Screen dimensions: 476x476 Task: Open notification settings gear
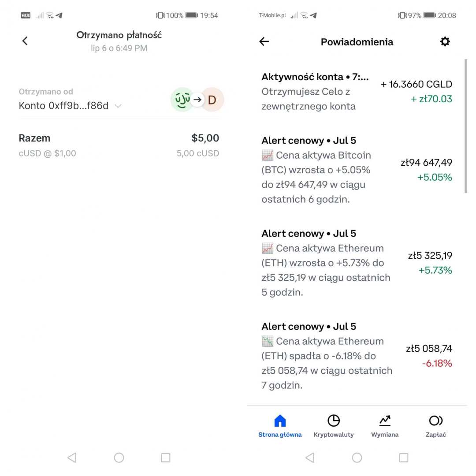point(445,41)
